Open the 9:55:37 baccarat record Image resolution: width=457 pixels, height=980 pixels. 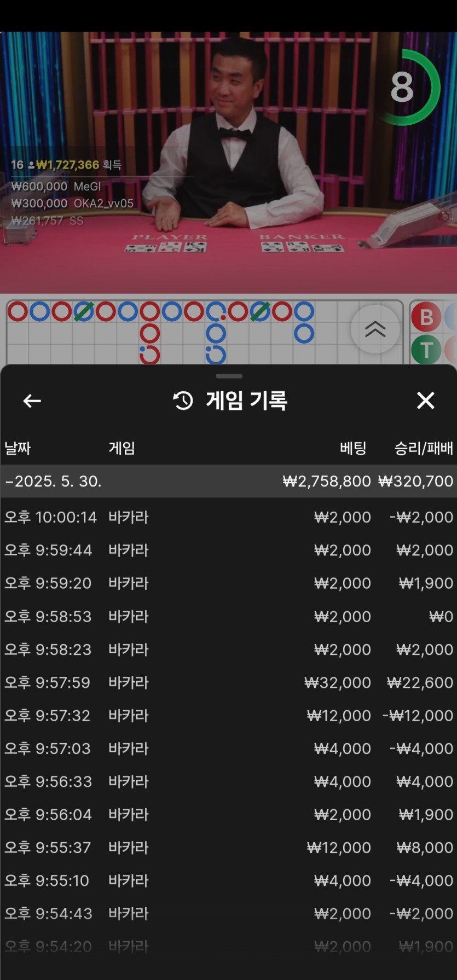click(228, 848)
